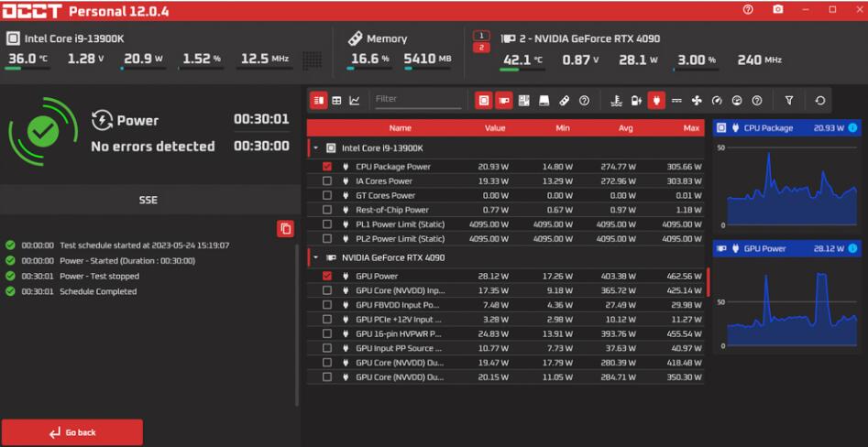
Task: Toggle the current sensor type filter icon
Action: [676, 100]
